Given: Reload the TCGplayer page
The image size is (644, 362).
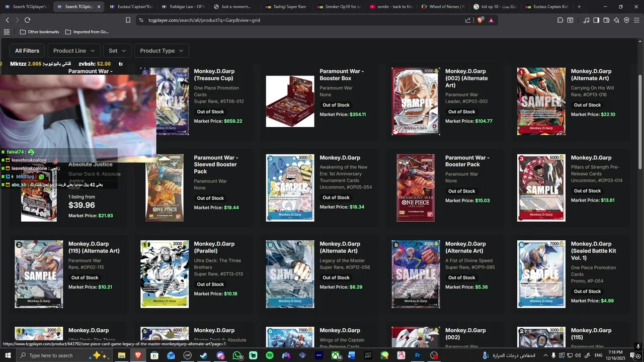Looking at the screenshot, I should coord(27,20).
